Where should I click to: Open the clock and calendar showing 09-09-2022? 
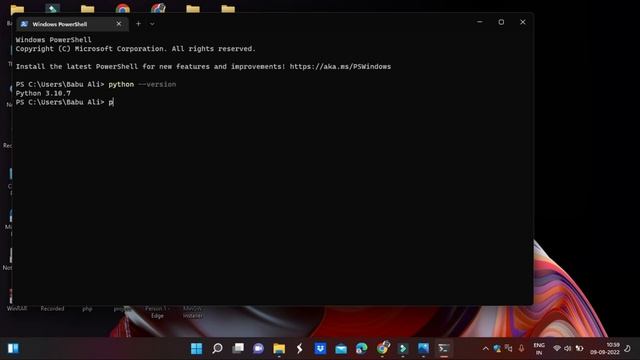pos(604,349)
